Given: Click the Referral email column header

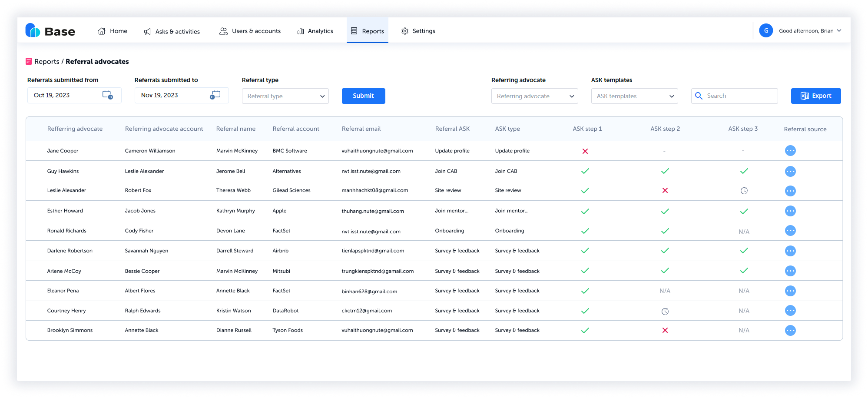Looking at the screenshot, I should pos(361,129).
